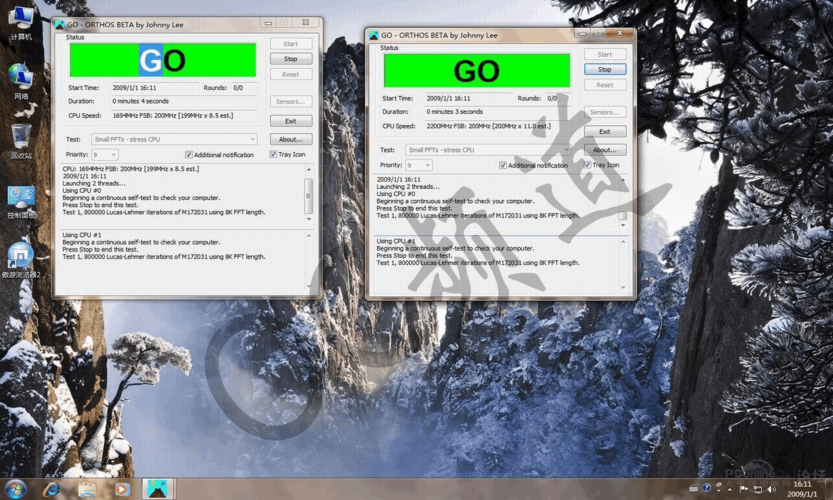Image resolution: width=833 pixels, height=500 pixels.
Task: Click disabled Start button in left window
Action: (291, 44)
